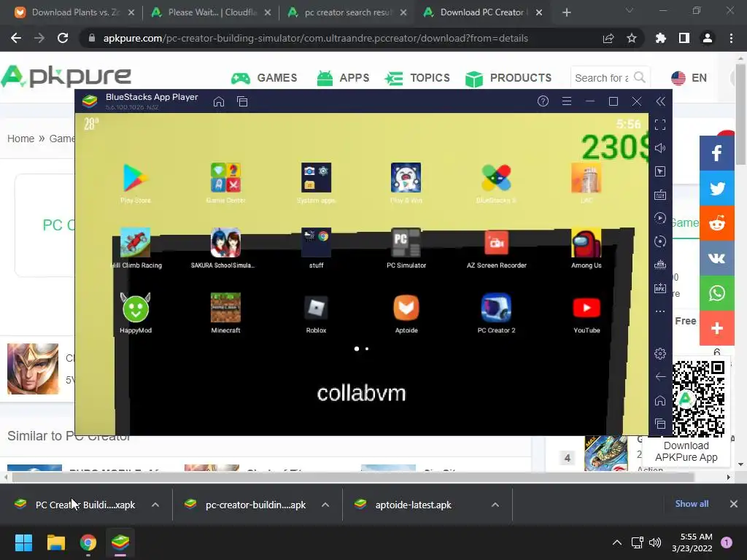Viewport: 747px width, 560px height.
Task: Open File Explorer from taskbar
Action: [55, 542]
